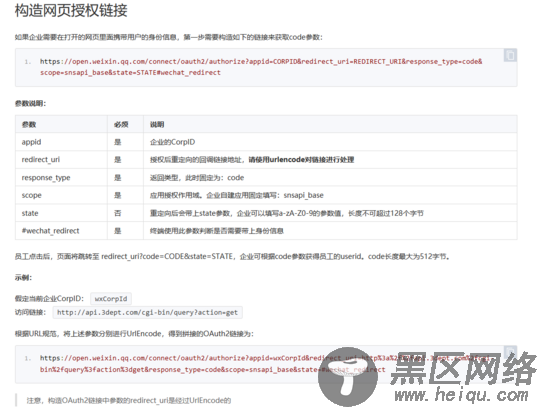The height and width of the screenshot is (412, 550).
Task: Select the 'redirect_uri' parameter cell
Action: (61, 160)
